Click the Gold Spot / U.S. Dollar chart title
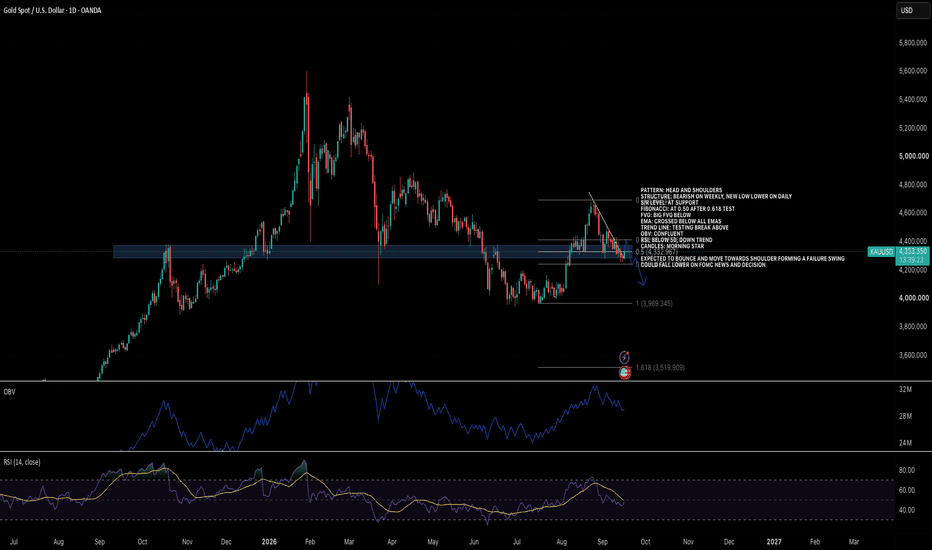This screenshot has height=550, width=932. click(x=52, y=11)
